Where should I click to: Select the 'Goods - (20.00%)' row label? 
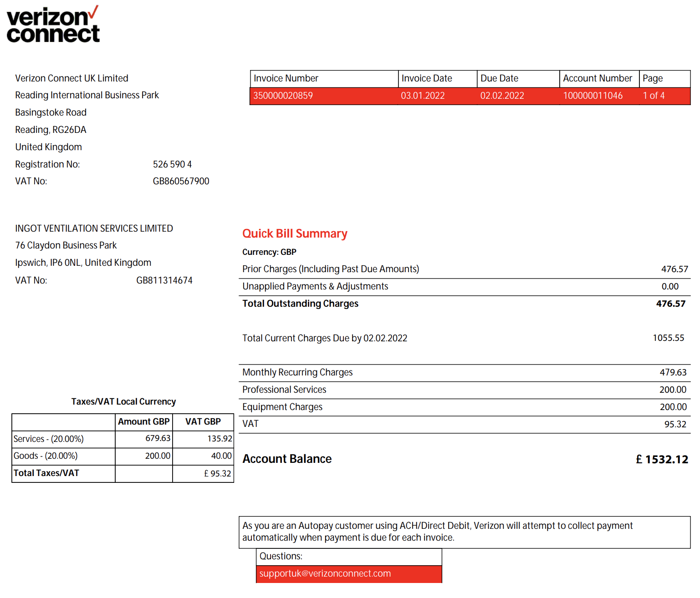[46, 456]
